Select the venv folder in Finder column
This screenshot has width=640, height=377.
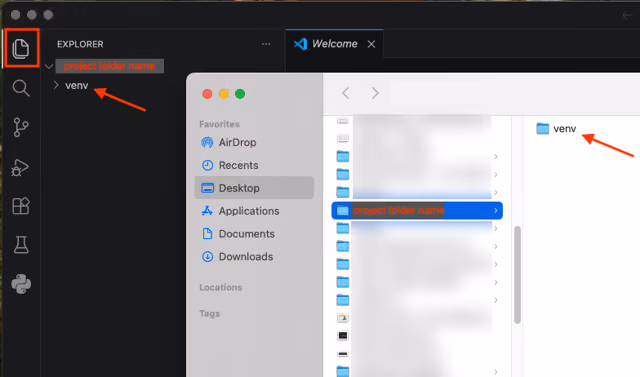pos(556,129)
